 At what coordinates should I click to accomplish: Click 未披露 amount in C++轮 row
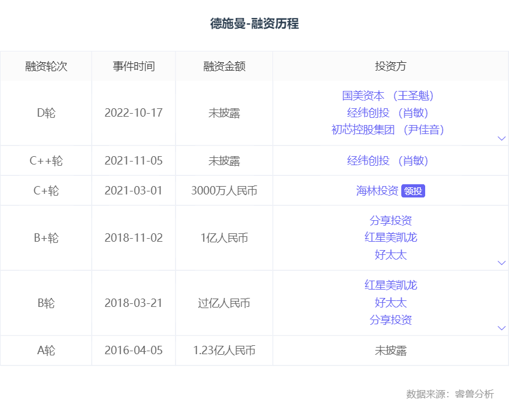tap(225, 160)
